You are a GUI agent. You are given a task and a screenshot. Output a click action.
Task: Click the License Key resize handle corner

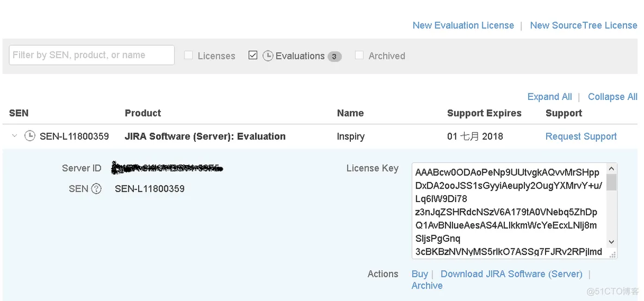tap(612, 255)
